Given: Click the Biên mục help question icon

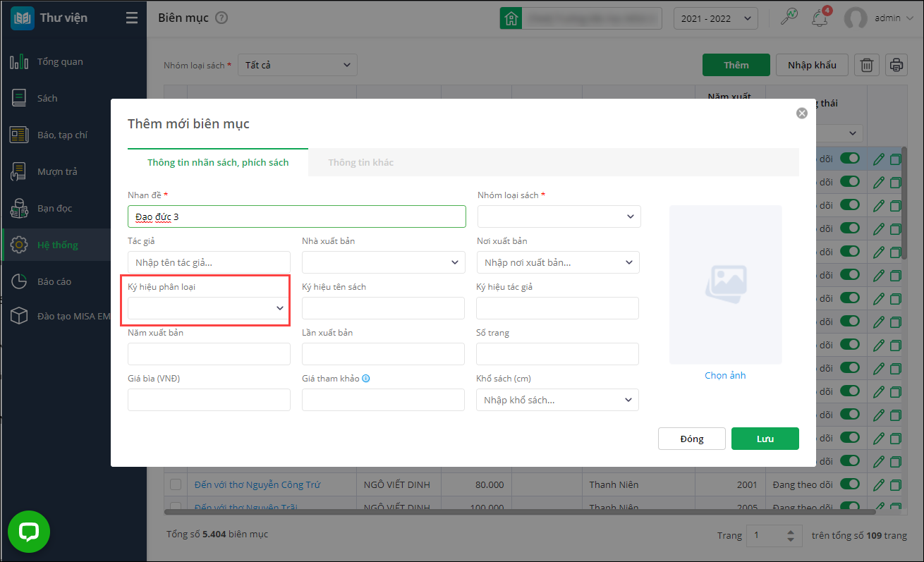Looking at the screenshot, I should point(221,18).
